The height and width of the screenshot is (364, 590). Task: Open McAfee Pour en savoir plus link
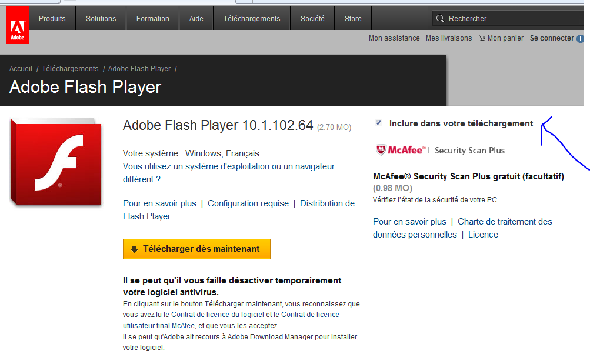(x=409, y=222)
